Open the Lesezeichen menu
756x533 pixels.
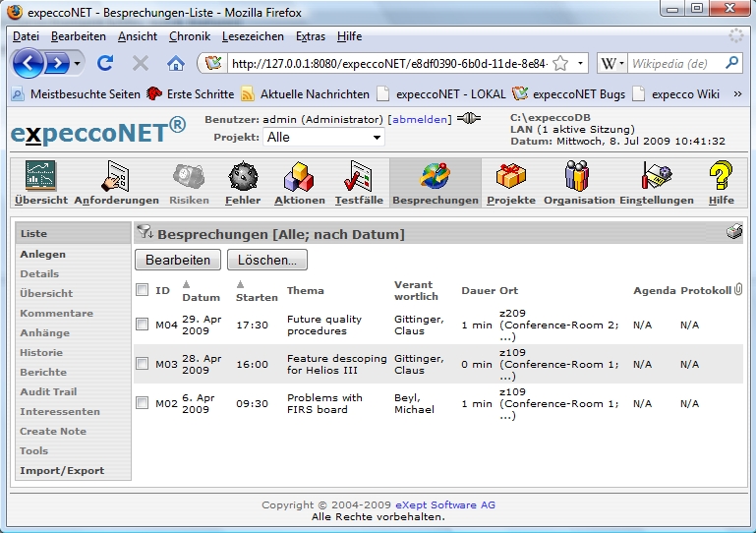[x=253, y=36]
